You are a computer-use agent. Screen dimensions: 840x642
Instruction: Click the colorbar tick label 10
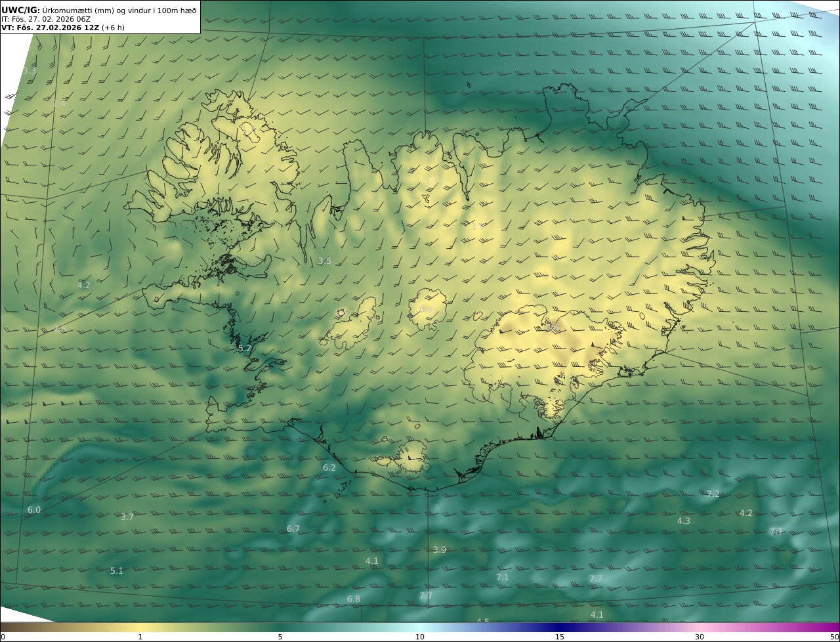(x=420, y=637)
